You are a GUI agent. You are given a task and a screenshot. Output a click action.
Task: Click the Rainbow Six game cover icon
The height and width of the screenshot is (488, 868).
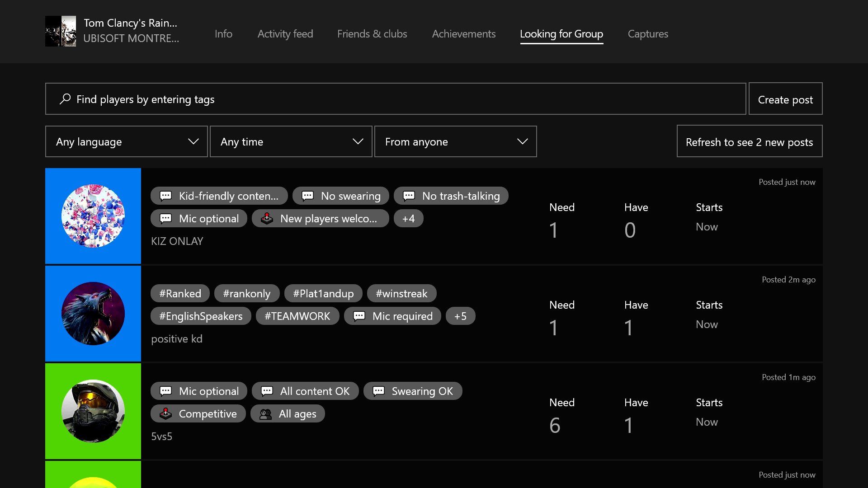click(x=61, y=31)
